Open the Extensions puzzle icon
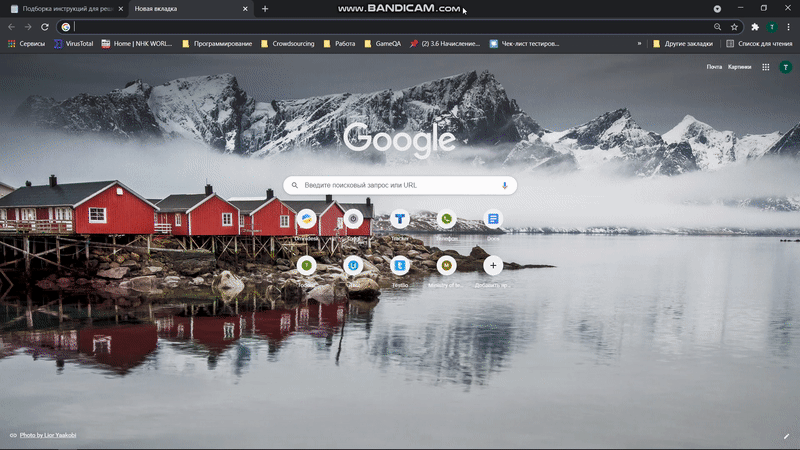The height and width of the screenshot is (450, 800). click(755, 27)
